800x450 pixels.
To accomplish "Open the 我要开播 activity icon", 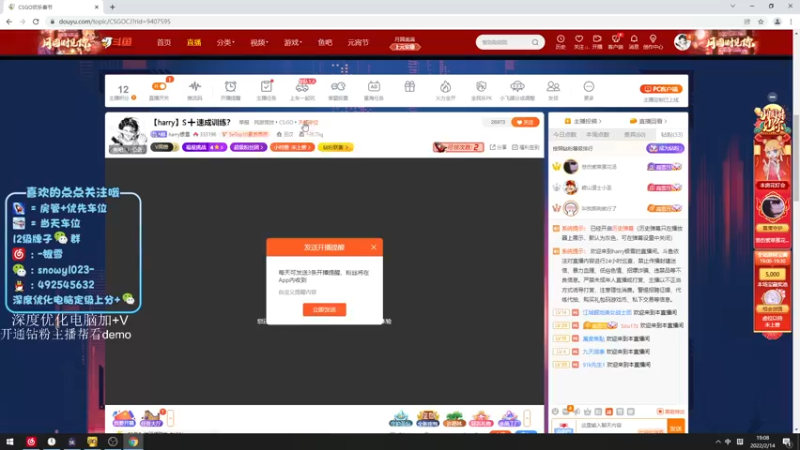I will [x=123, y=418].
